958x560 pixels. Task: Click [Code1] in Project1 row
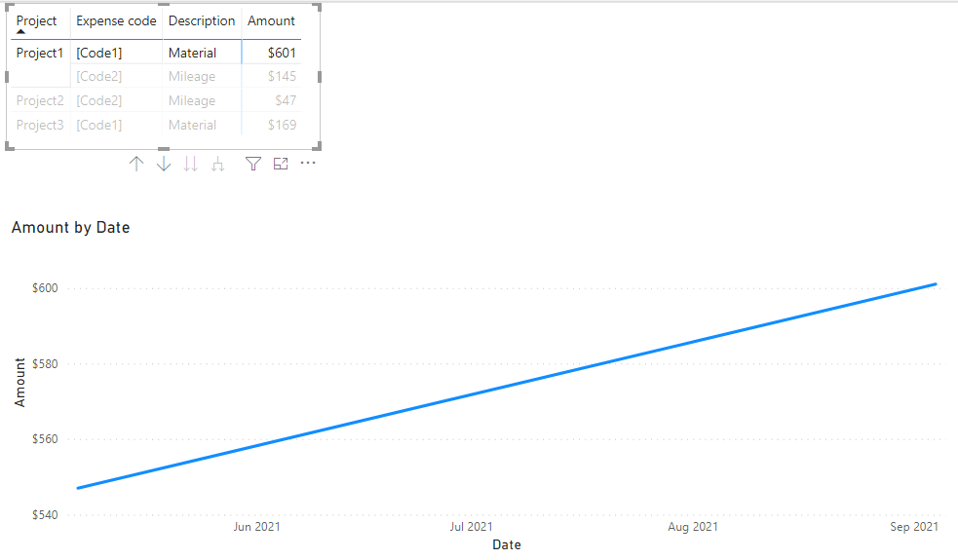99,54
